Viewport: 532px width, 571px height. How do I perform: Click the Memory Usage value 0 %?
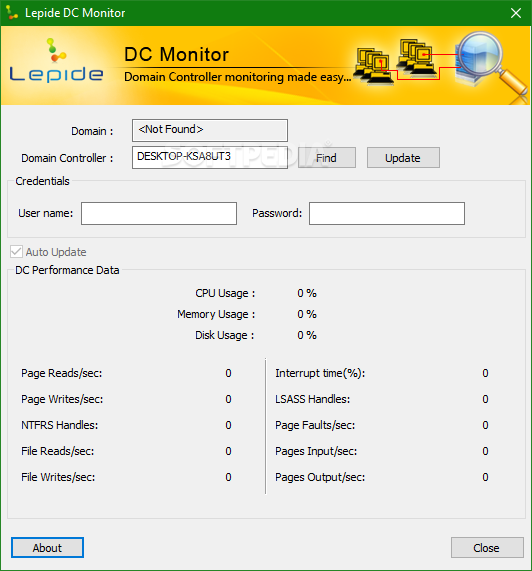(307, 314)
